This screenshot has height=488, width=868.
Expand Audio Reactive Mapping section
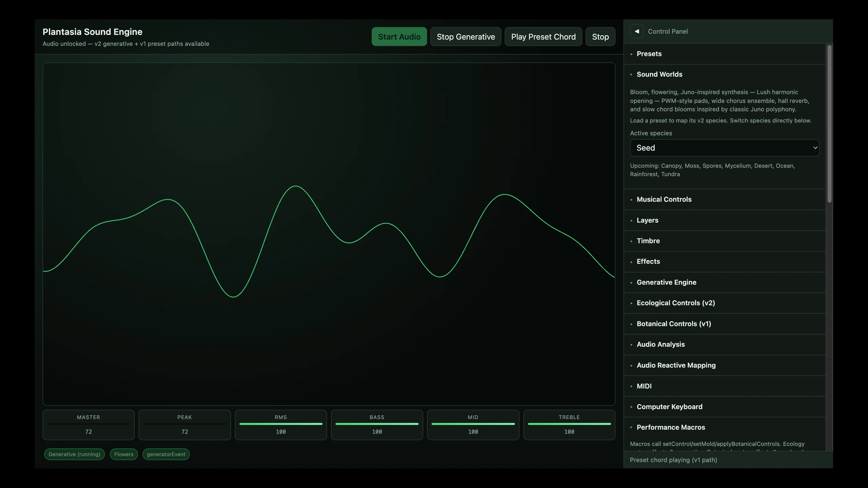(725, 365)
